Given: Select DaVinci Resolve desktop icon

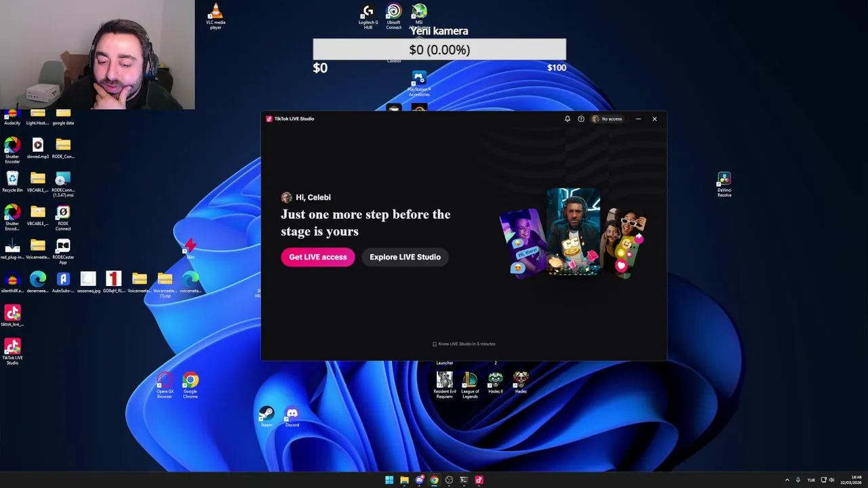Looking at the screenshot, I should click(724, 184).
